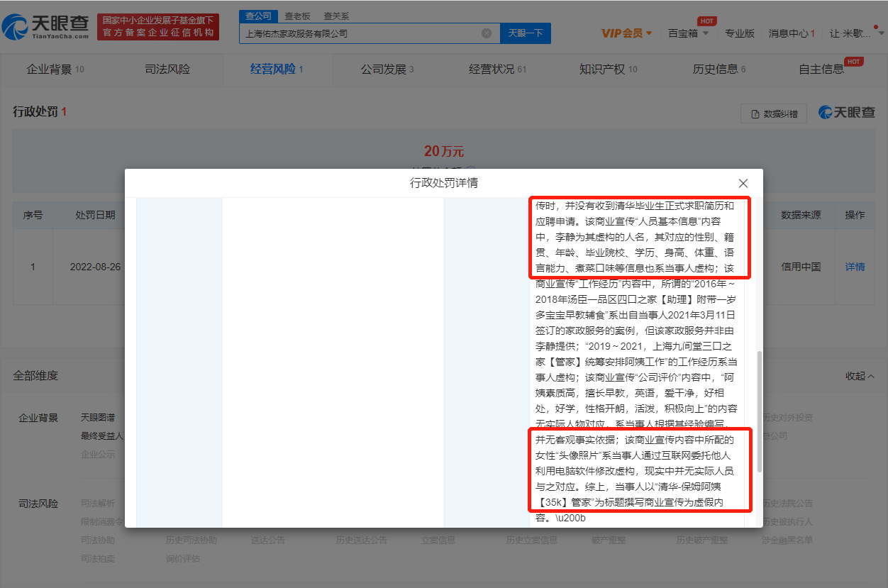Open the 司法风险 tab
This screenshot has height=588, width=888.
point(167,70)
